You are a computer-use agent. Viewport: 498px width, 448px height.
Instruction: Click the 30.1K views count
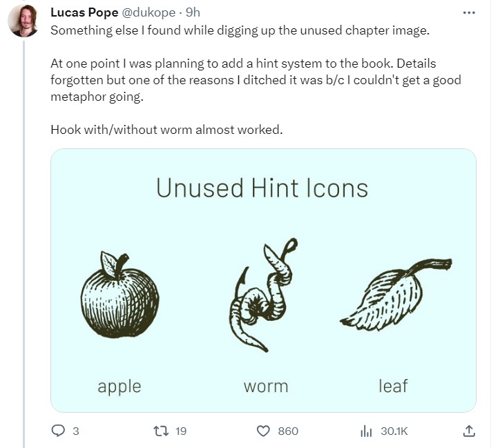coord(394,431)
